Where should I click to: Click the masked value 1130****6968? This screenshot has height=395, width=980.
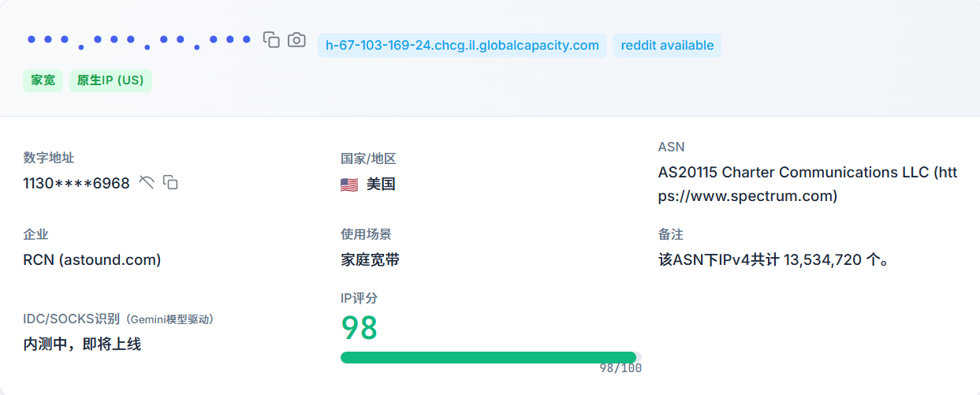(x=76, y=184)
